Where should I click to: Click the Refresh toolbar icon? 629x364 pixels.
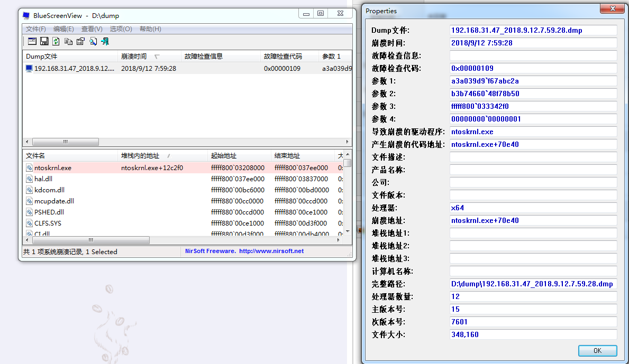[x=56, y=41]
